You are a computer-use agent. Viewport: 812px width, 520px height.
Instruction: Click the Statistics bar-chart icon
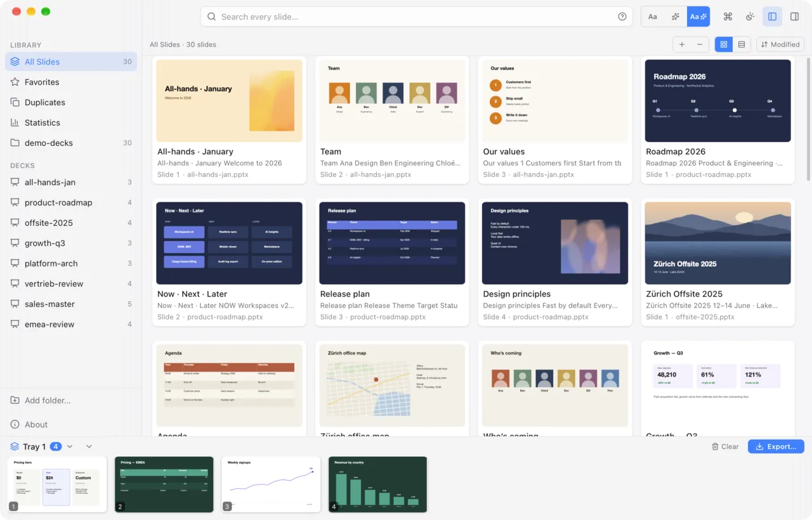pos(15,122)
